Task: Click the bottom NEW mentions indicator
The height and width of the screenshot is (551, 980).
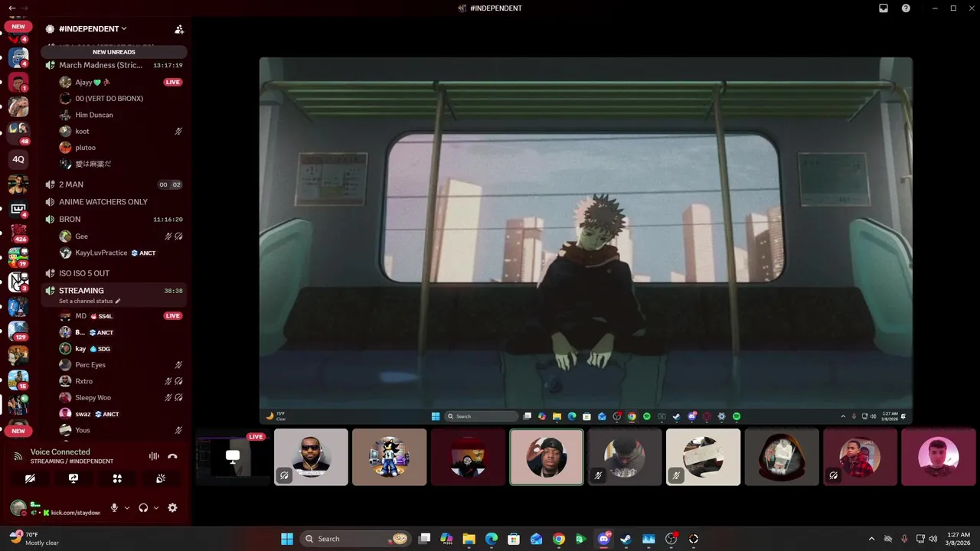Action: [x=18, y=431]
